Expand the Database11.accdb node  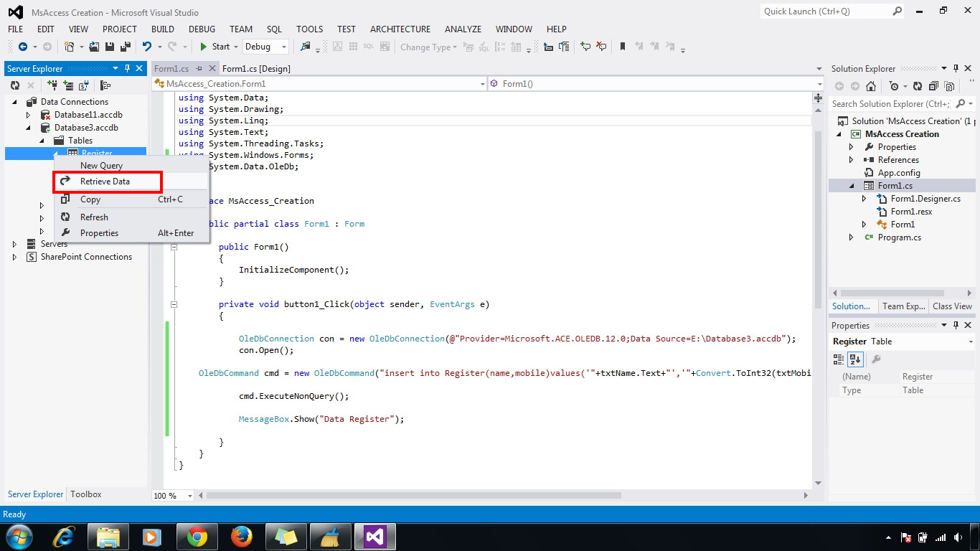point(29,115)
